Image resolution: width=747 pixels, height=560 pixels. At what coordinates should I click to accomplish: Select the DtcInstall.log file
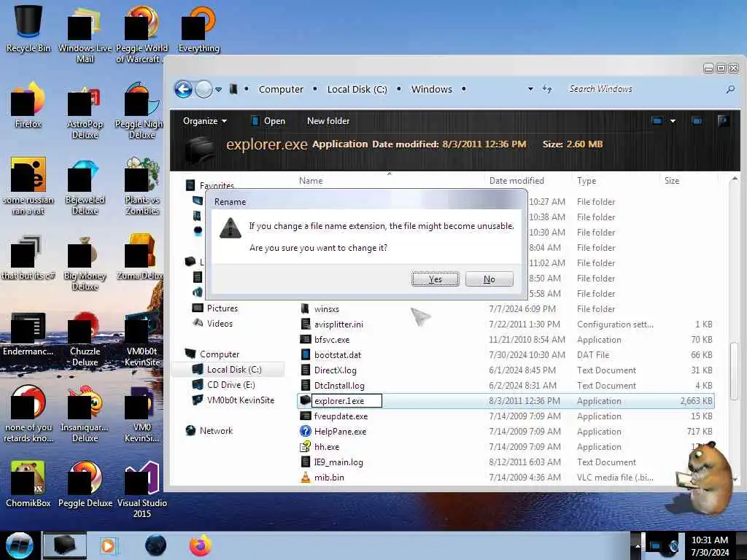pyautogui.click(x=339, y=385)
